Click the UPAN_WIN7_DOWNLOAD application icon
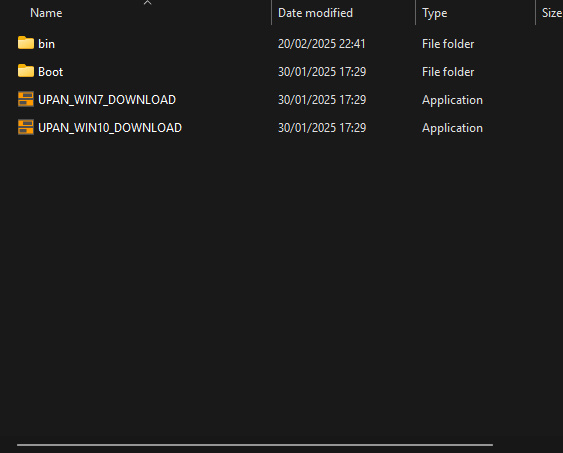 26,99
